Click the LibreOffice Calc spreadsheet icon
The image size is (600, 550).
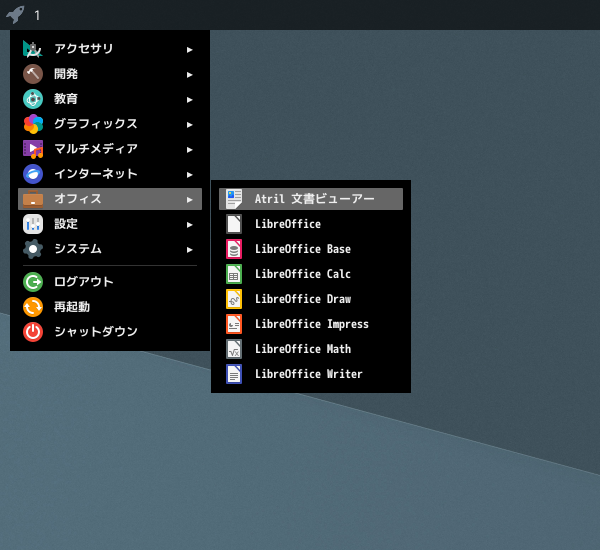pos(234,274)
